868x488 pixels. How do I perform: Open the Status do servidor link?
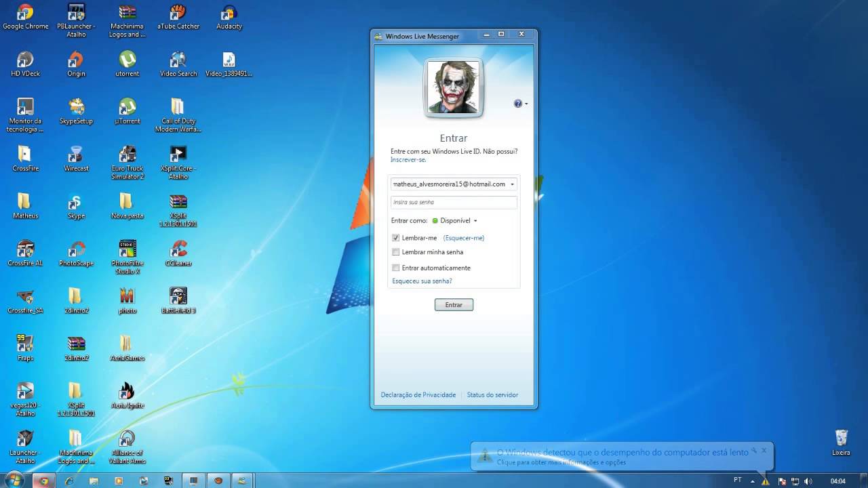click(x=492, y=394)
